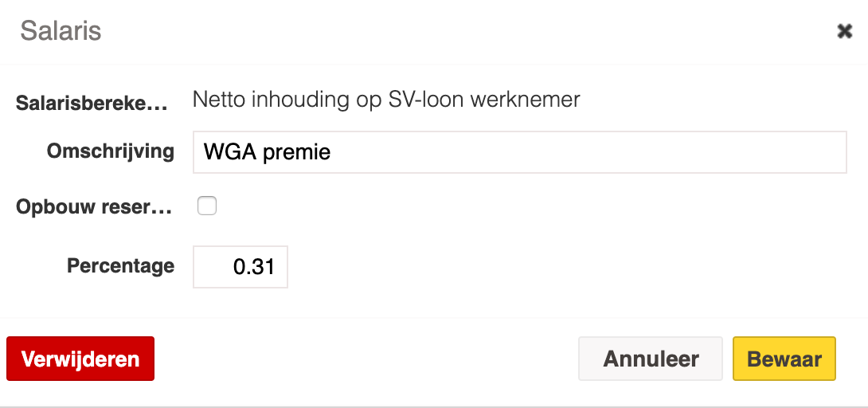
Task: Close the Salaris dialog with the X
Action: [x=844, y=31]
